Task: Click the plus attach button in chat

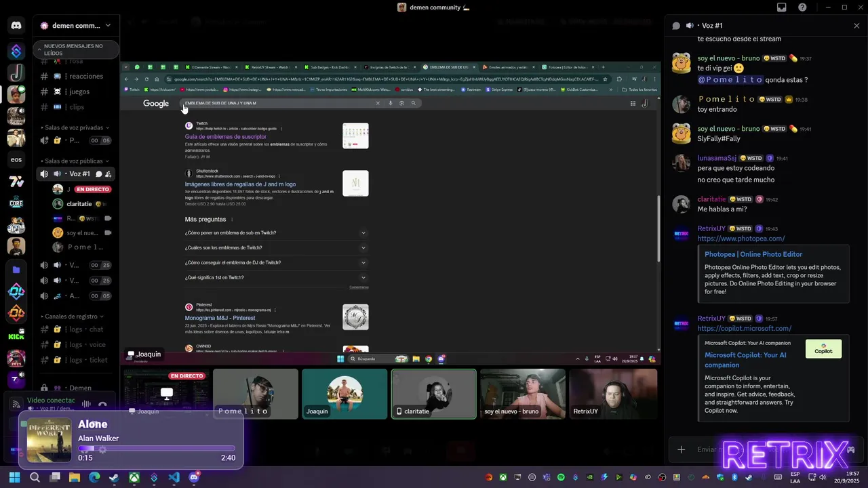Action: [x=681, y=449]
